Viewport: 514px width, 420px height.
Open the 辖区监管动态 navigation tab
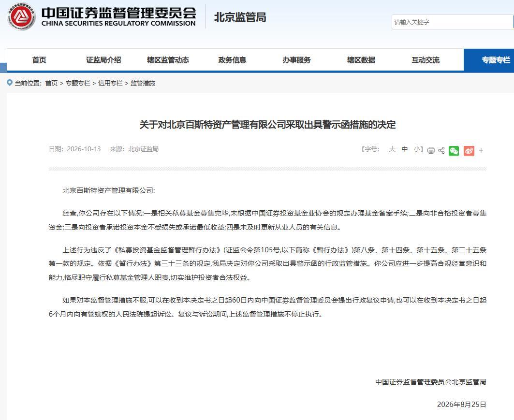pos(168,60)
